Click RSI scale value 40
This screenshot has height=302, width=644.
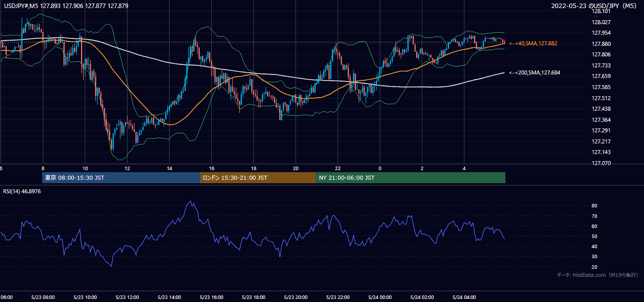coord(594,246)
